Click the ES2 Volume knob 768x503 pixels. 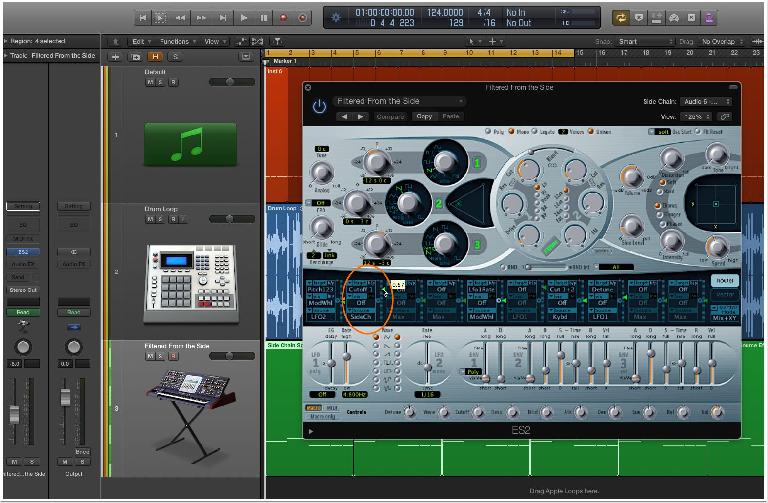pyautogui.click(x=632, y=177)
